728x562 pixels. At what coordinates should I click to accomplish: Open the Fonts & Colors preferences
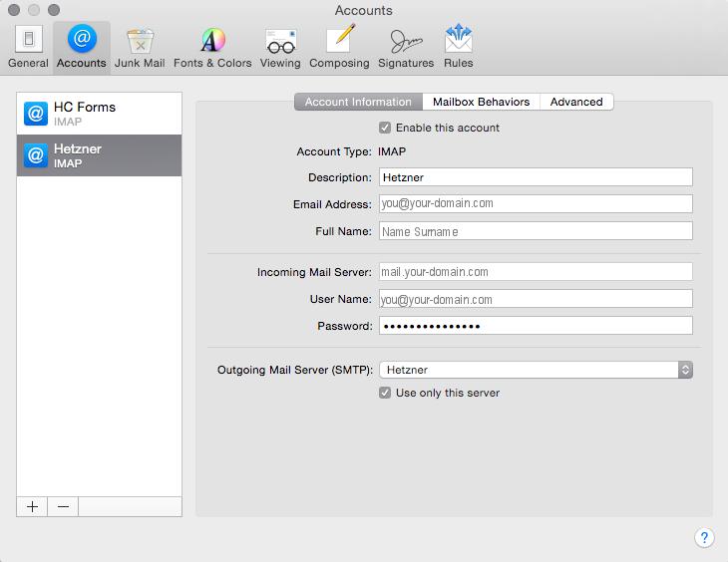(x=212, y=47)
